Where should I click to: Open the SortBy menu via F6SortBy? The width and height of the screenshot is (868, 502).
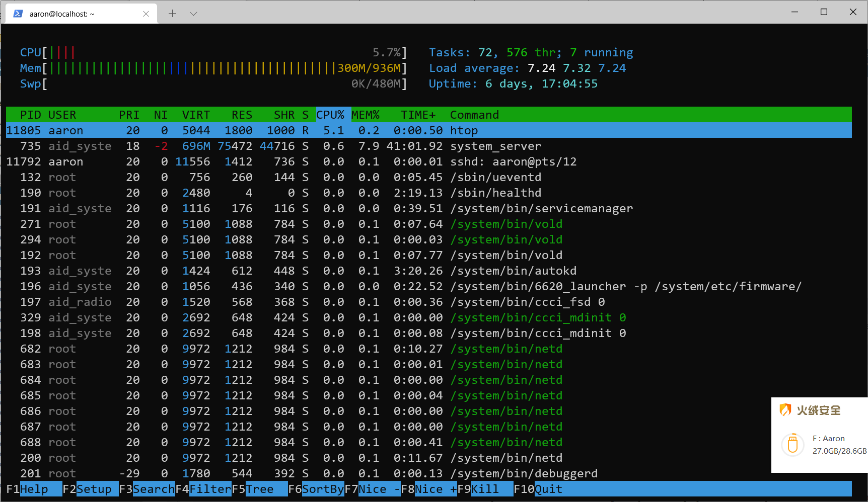[316, 488]
